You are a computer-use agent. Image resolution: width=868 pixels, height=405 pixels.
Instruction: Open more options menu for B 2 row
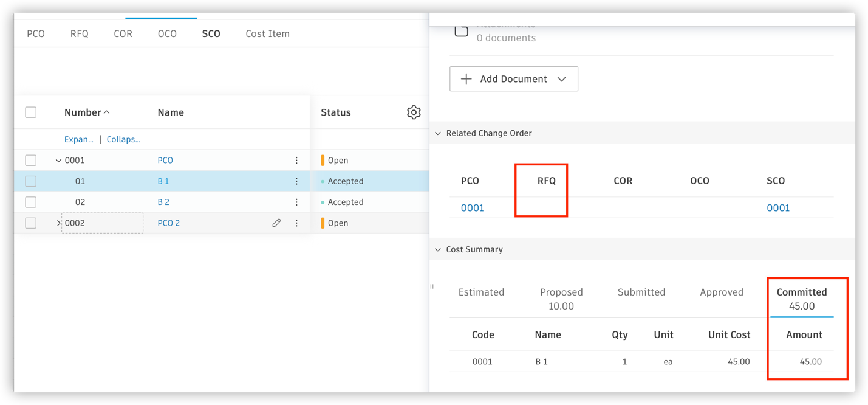tap(296, 202)
